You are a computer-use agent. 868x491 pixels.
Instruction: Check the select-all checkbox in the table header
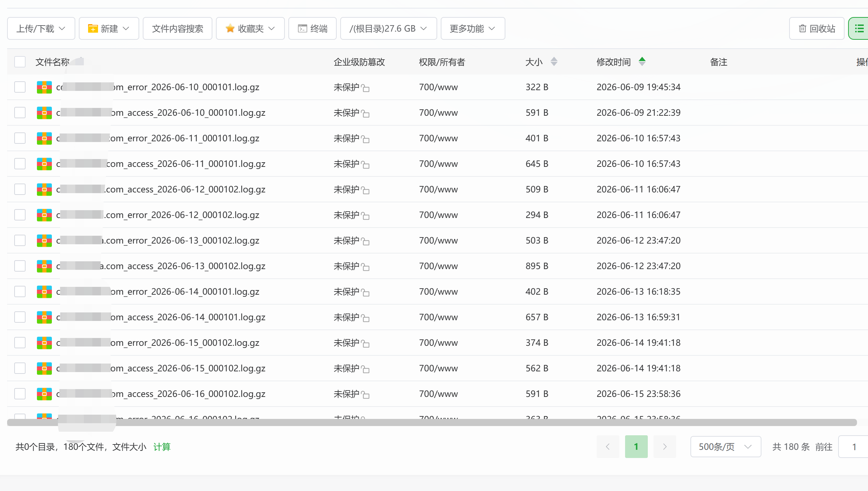20,62
